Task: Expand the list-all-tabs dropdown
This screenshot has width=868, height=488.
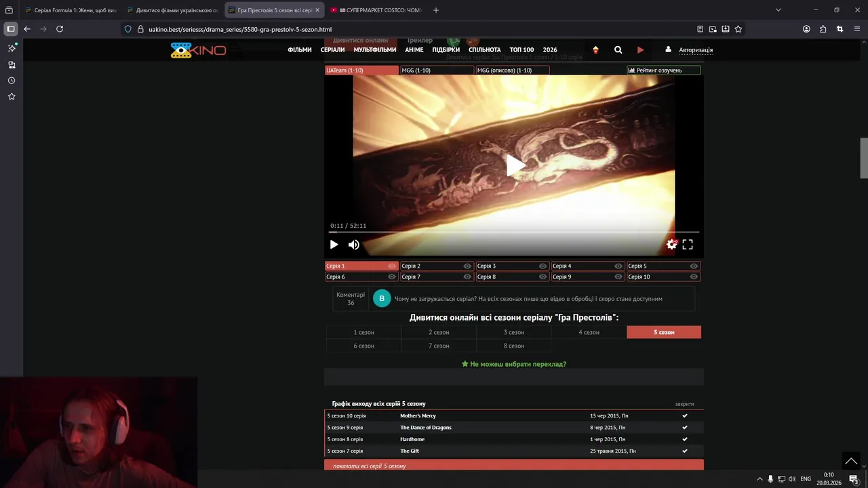Action: click(778, 10)
